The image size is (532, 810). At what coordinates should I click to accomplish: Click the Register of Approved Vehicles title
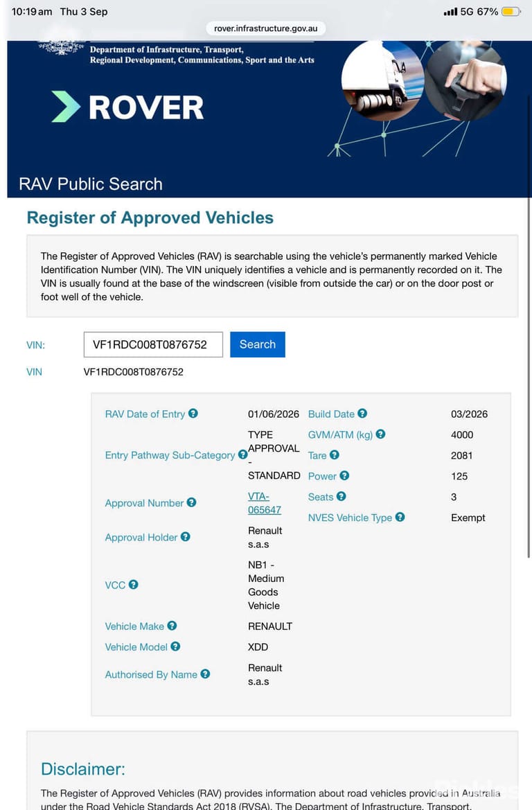(x=150, y=218)
